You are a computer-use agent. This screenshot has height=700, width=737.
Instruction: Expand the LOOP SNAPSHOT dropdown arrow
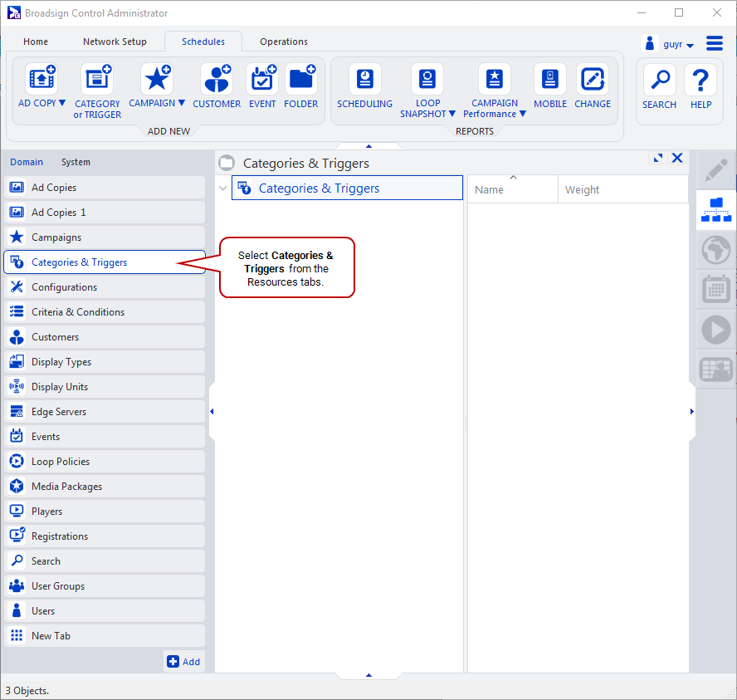click(452, 114)
